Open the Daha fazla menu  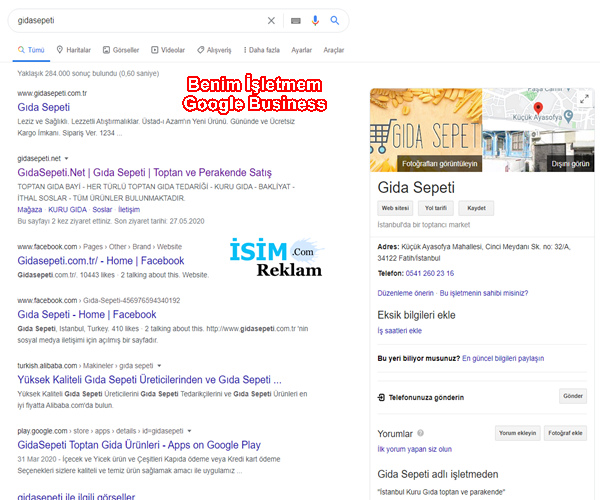262,50
